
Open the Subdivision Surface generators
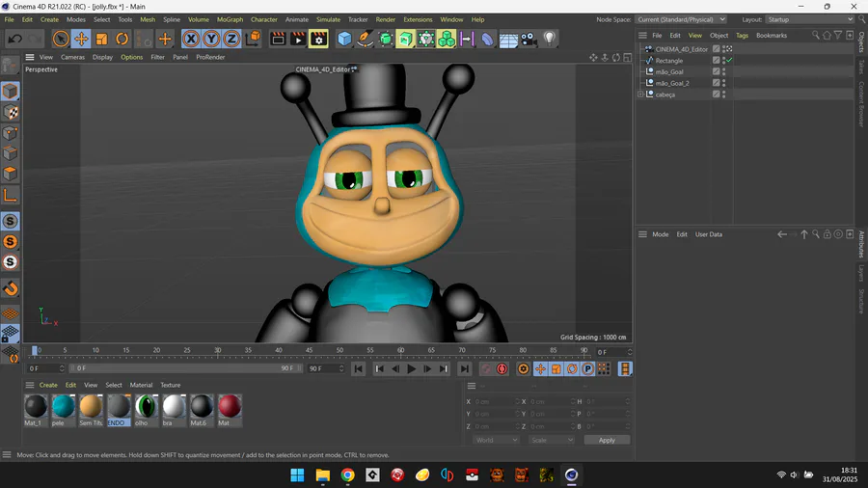(x=385, y=39)
